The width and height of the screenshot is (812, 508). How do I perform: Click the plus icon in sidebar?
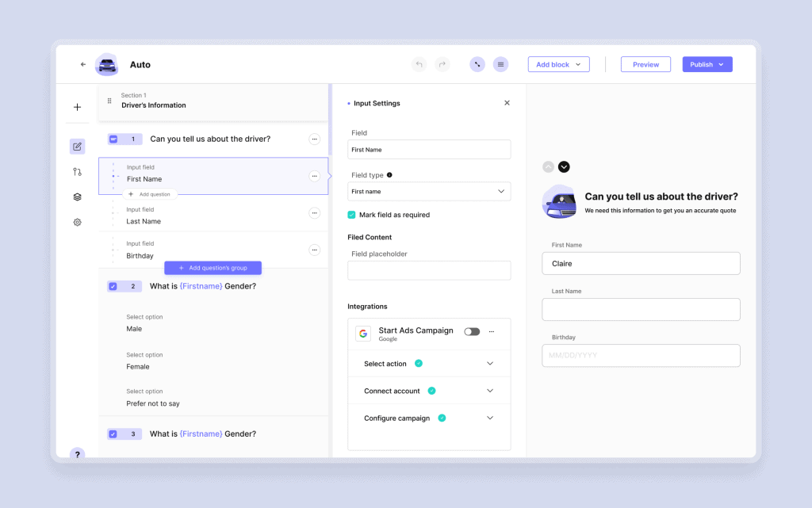pos(77,107)
